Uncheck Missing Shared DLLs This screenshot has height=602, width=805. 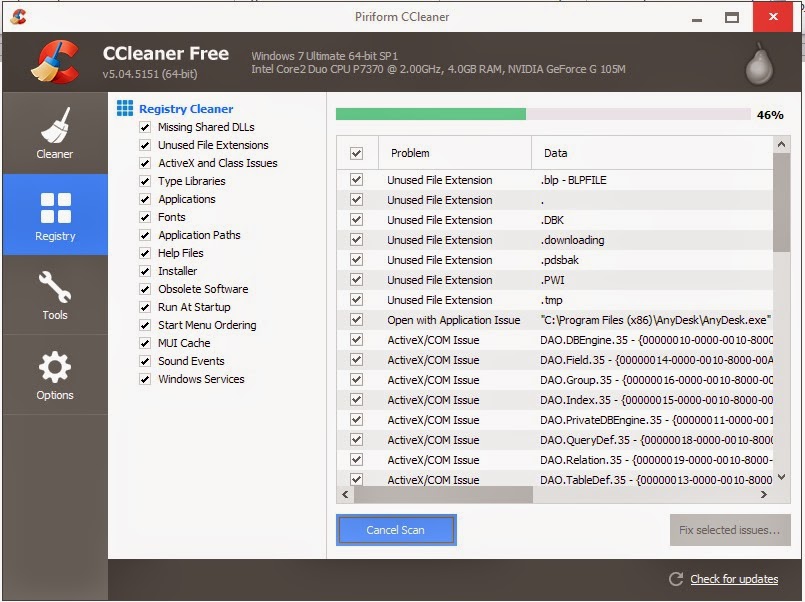[x=145, y=127]
